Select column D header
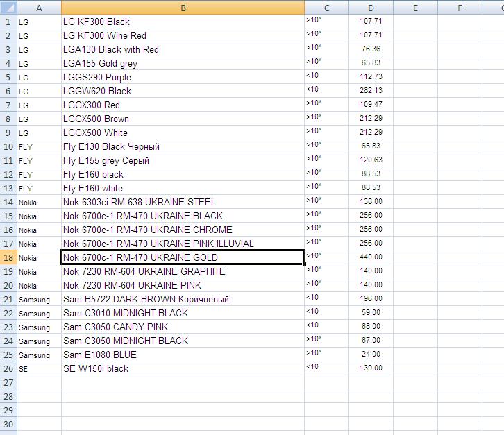The image size is (504, 435). click(371, 8)
